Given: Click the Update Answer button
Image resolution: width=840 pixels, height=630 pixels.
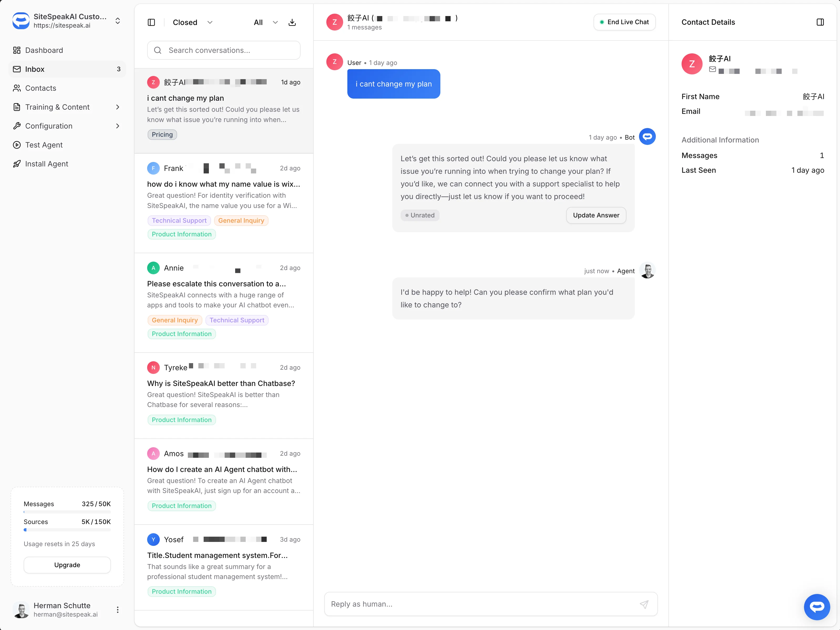Looking at the screenshot, I should (x=596, y=215).
